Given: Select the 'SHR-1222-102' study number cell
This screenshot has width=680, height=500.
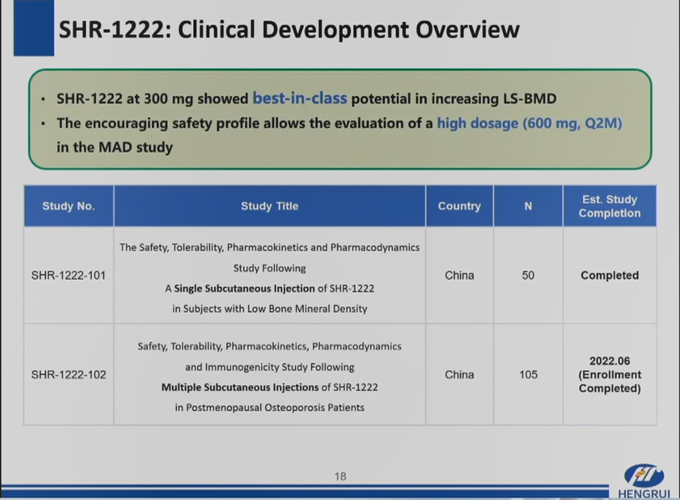Looking at the screenshot, I should 69,375.
